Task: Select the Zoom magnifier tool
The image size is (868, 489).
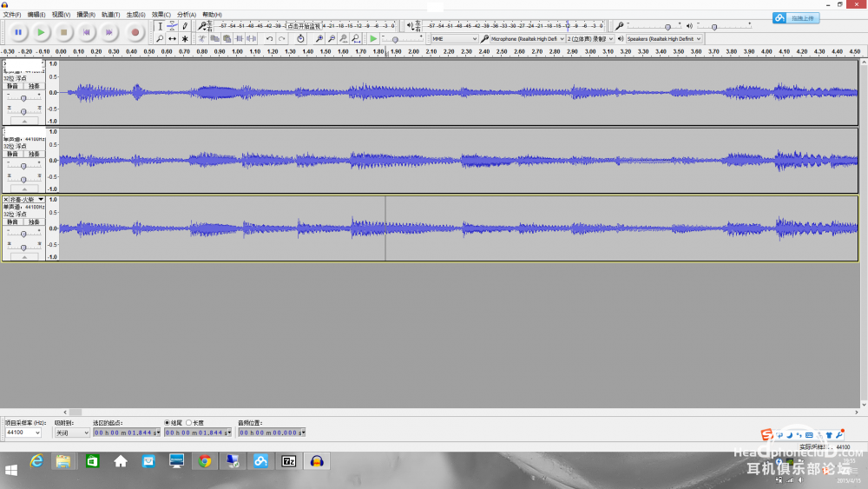Action: 160,39
